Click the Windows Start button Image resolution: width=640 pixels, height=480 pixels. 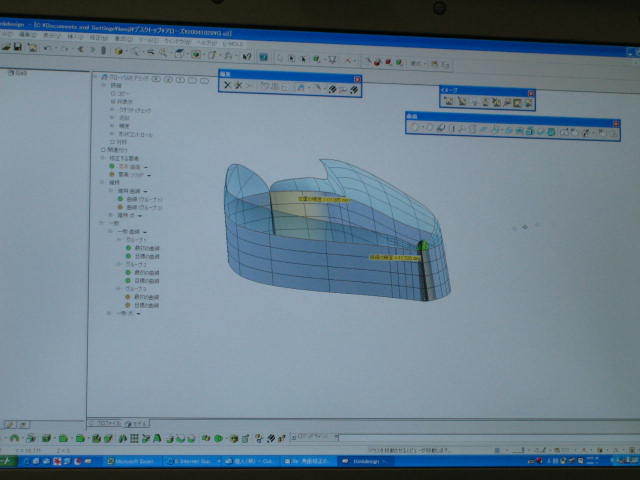click(8, 461)
